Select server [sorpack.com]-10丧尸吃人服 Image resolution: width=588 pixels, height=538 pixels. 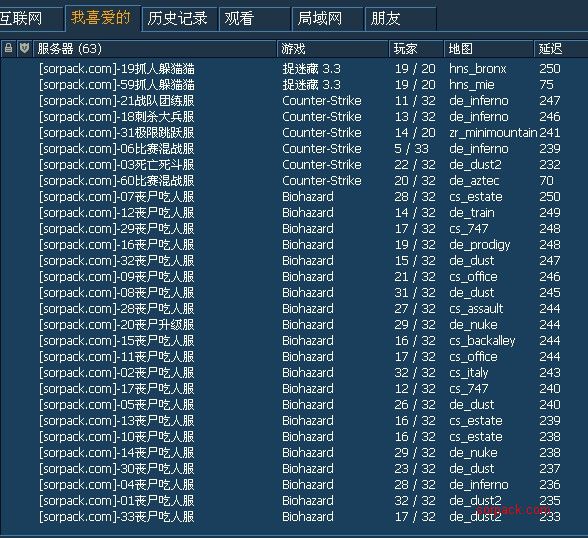pyautogui.click(x=117, y=437)
